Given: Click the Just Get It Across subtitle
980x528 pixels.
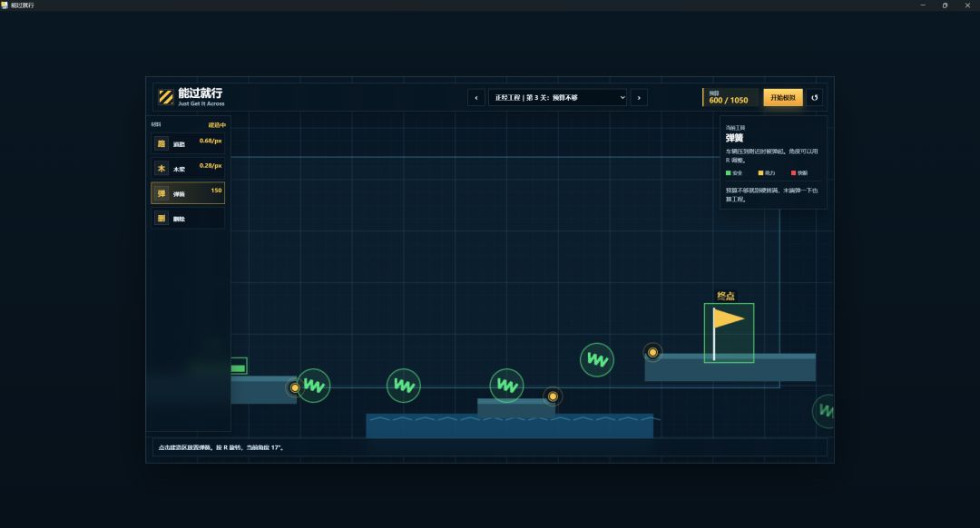Looking at the screenshot, I should (x=201, y=103).
